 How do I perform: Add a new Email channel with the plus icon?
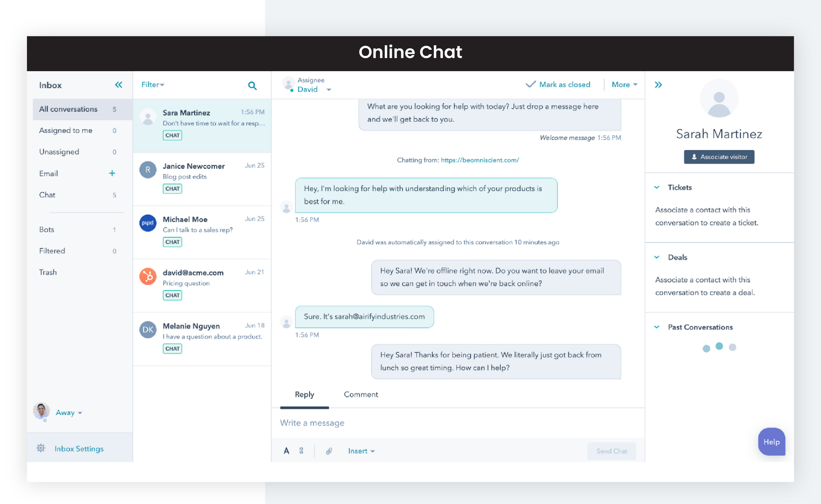[x=112, y=173]
